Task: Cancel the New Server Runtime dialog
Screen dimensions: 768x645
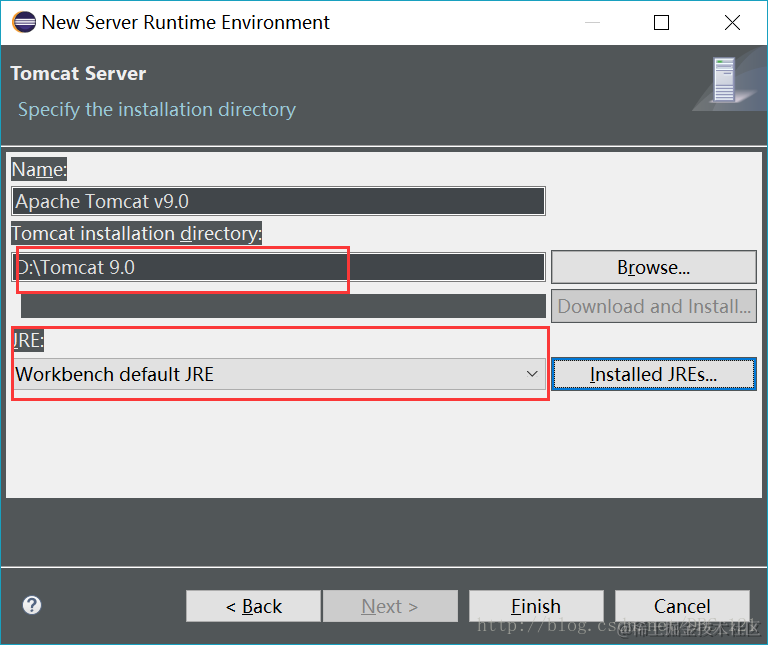Action: (x=682, y=606)
